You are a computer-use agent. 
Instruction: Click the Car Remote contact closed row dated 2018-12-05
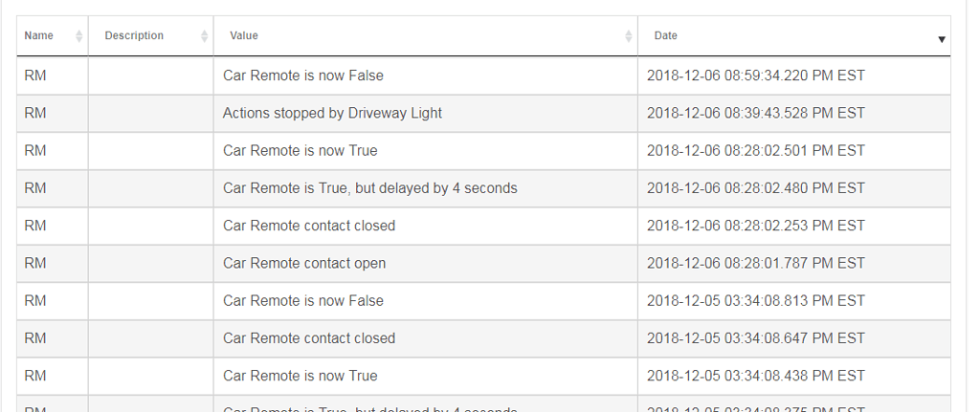coord(483,337)
